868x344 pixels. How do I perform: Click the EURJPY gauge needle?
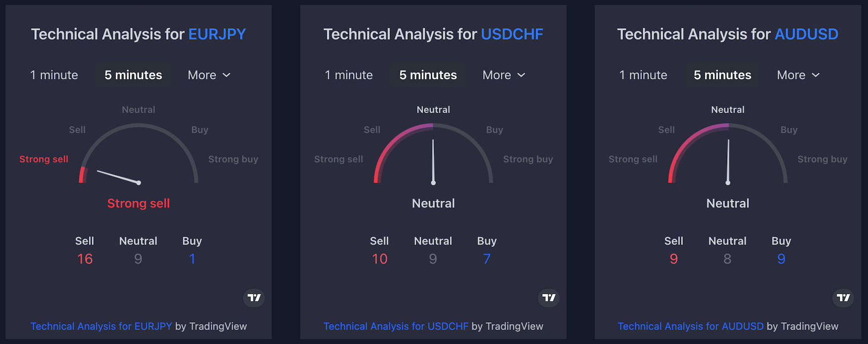(x=118, y=177)
